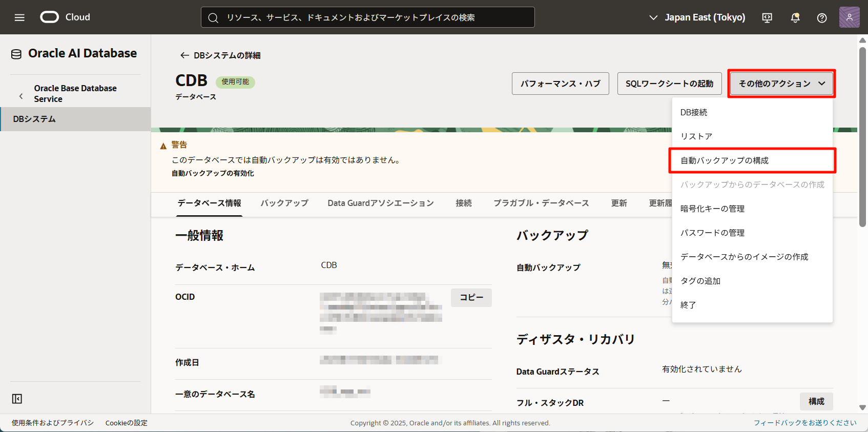868x432 pixels.
Task: Select 暗号化キーの管理 menu item
Action: point(752,209)
